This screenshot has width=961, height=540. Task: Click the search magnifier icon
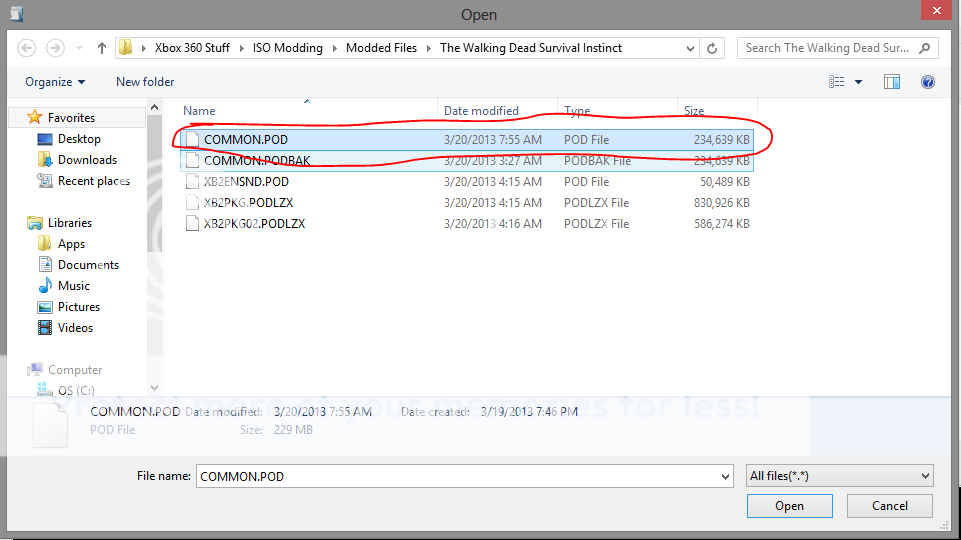coord(924,48)
